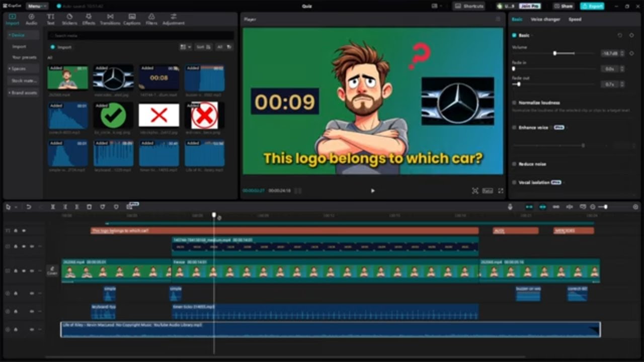Select the 00:08 timer video thumbnail
The width and height of the screenshot is (644, 362).
coord(159,77)
